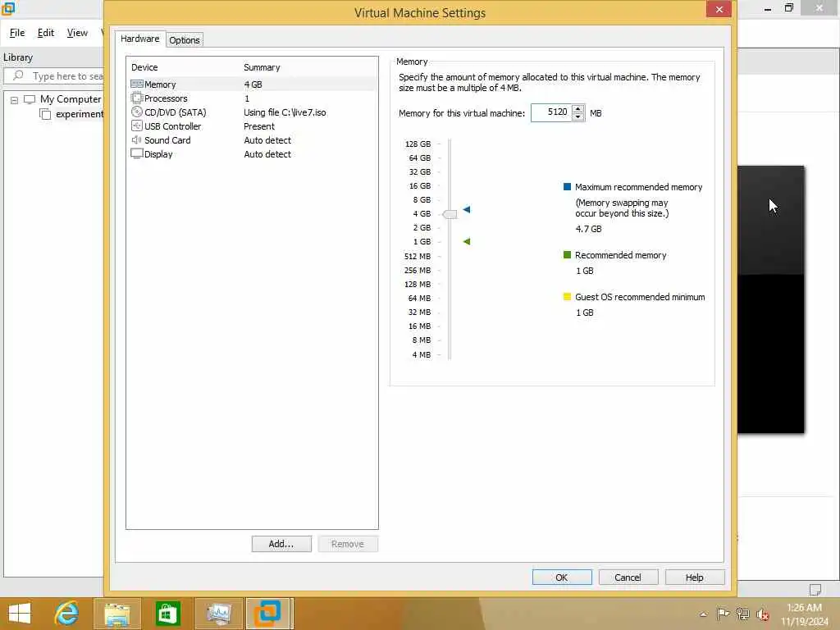The image size is (840, 630).
Task: Open the View menu
Action: pos(77,33)
